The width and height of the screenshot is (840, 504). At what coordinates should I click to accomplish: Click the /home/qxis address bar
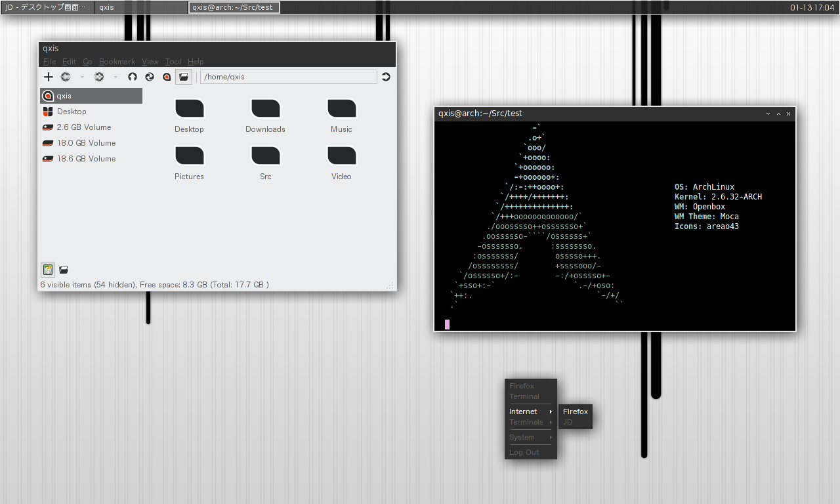[289, 77]
